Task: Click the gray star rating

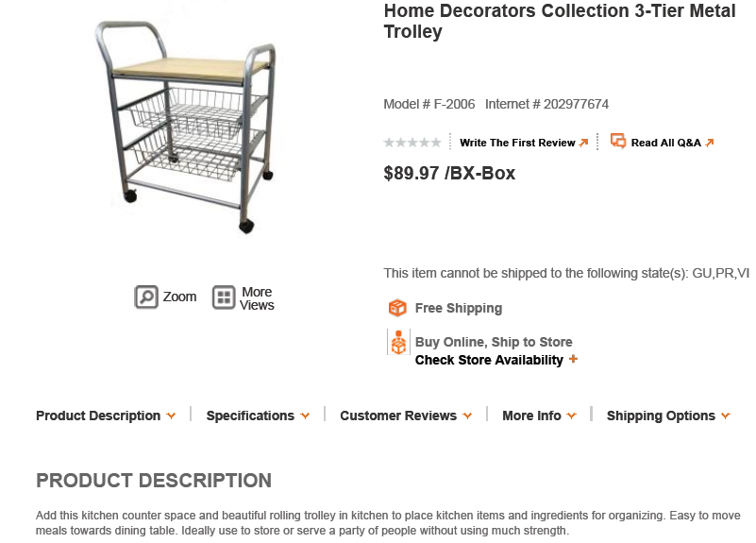Action: (x=412, y=143)
